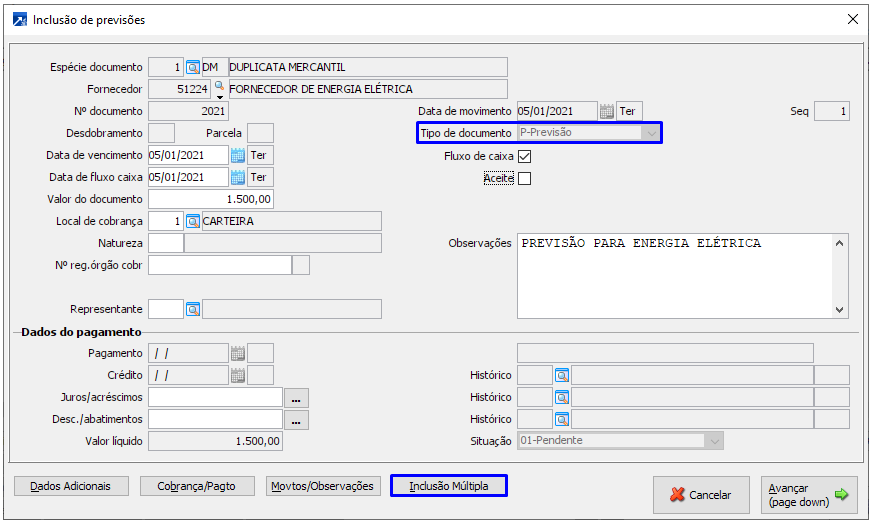The height and width of the screenshot is (525, 873).
Task: Click the Natureza code field
Action: tap(166, 243)
